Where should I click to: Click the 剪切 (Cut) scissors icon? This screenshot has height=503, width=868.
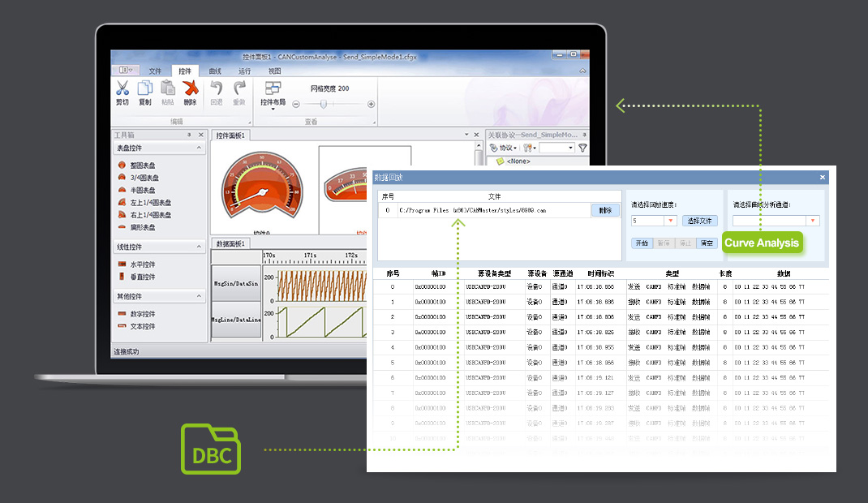click(x=122, y=90)
